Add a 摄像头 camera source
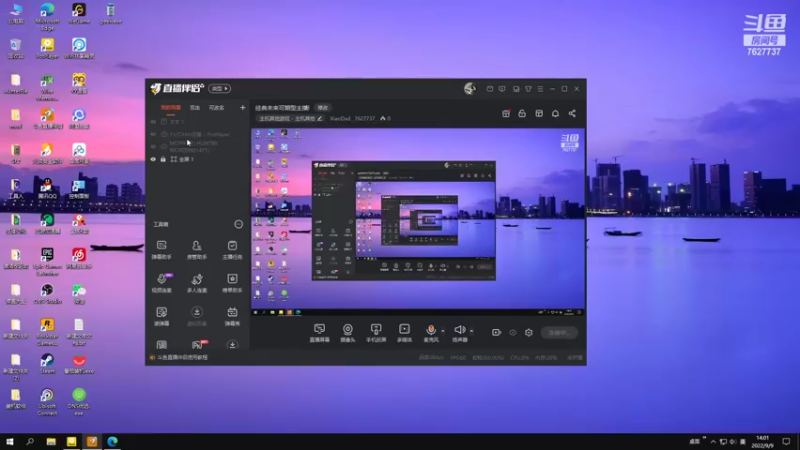Screen dimensions: 800x450 tap(347, 333)
